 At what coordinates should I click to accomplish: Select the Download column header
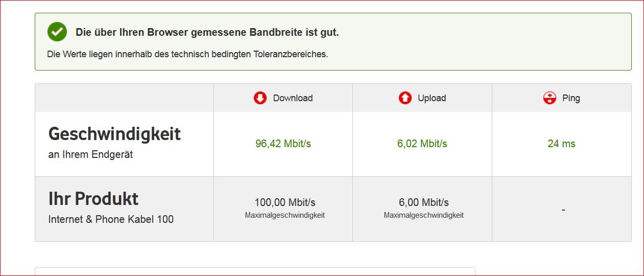pyautogui.click(x=283, y=98)
